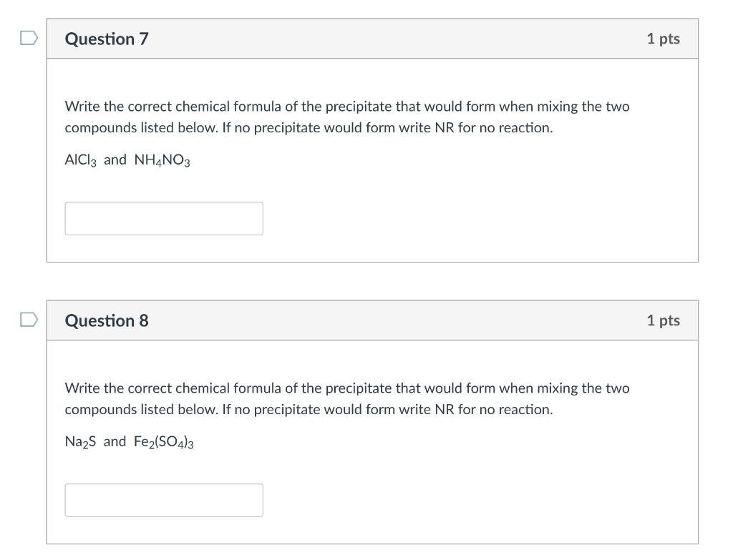Click the AlCl3 and NH4NO3 formula text

[x=127, y=159]
